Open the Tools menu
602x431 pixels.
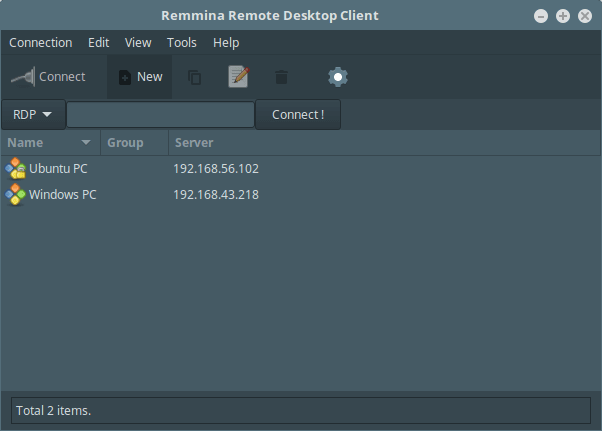182,43
